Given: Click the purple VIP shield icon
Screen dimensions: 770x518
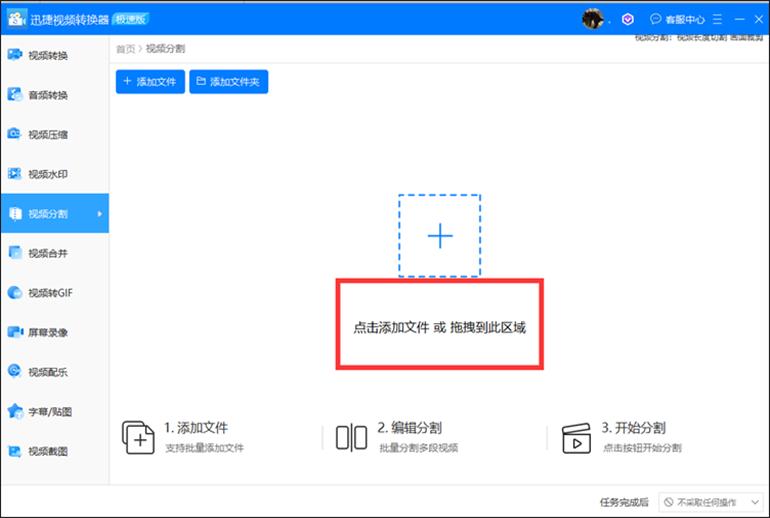Looking at the screenshot, I should (628, 19).
